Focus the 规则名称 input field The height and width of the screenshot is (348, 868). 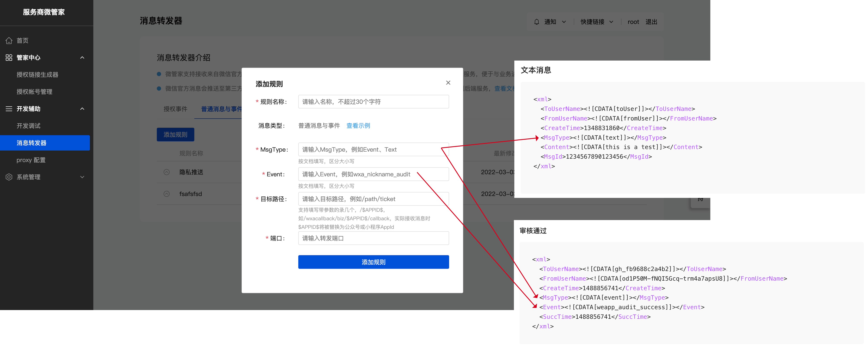pyautogui.click(x=373, y=101)
